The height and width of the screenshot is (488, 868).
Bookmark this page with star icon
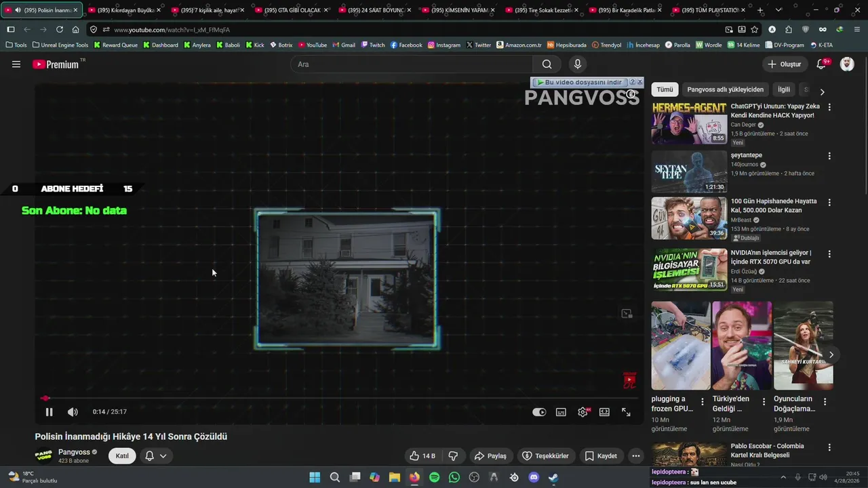point(754,30)
